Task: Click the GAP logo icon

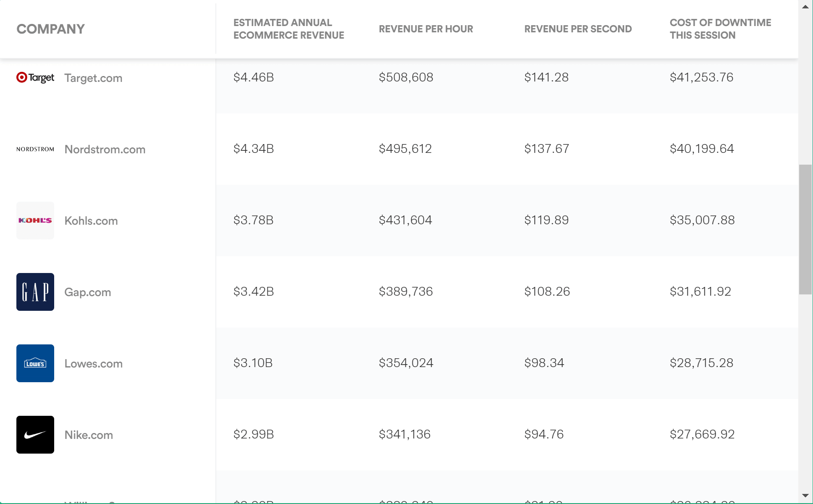Action: pos(35,292)
